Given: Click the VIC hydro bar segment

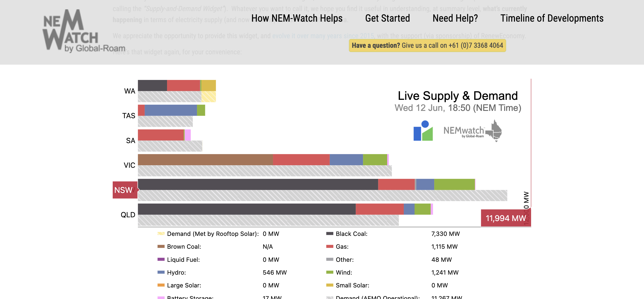Looking at the screenshot, I should [346, 160].
